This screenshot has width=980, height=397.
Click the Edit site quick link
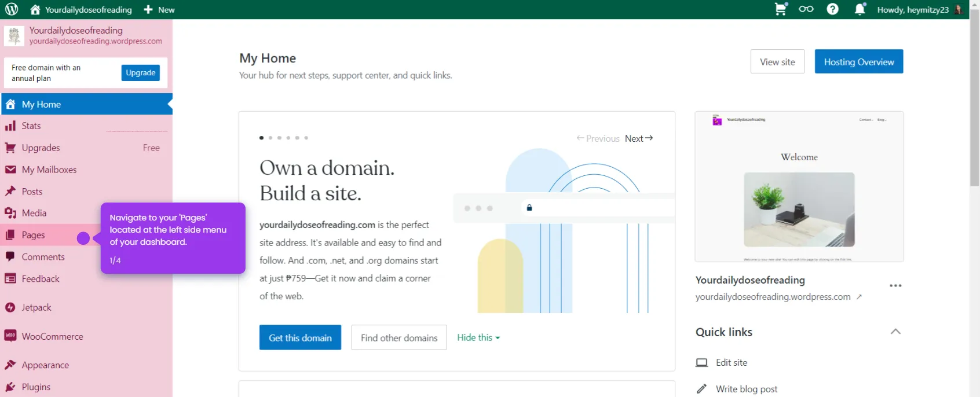731,363
